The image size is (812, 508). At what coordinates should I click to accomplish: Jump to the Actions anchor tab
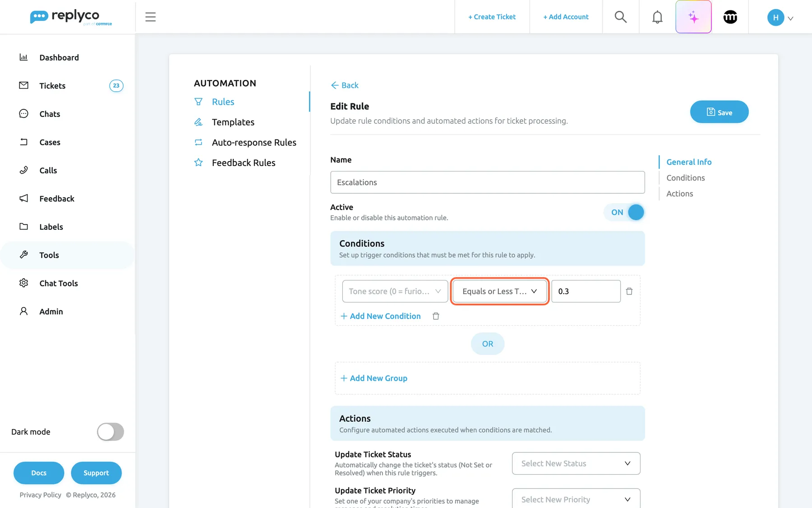pyautogui.click(x=680, y=194)
